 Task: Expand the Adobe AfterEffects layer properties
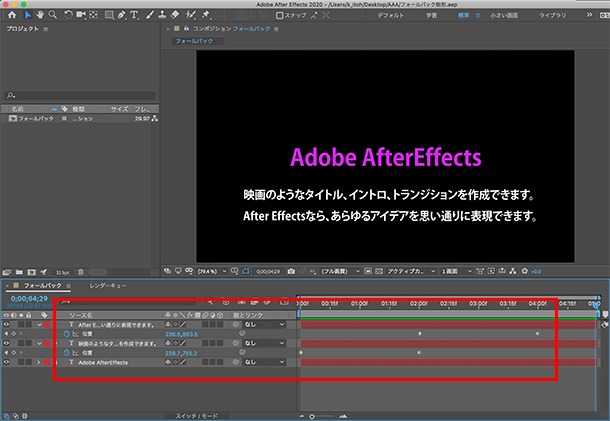point(39,362)
